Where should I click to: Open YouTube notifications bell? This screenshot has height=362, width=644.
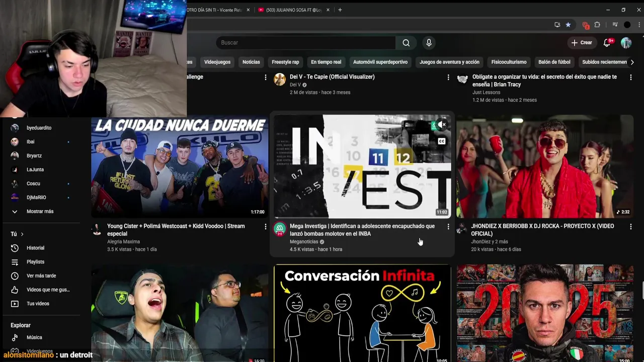pos(607,43)
